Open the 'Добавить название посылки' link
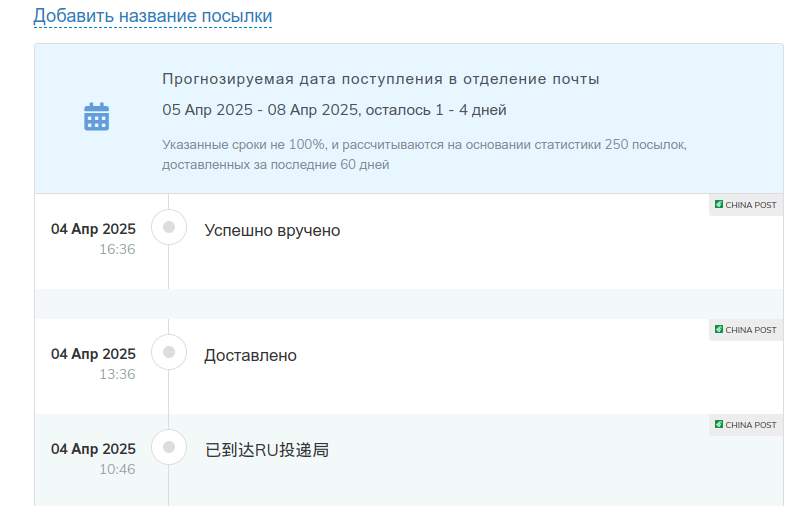This screenshot has height=506, width=801. click(153, 15)
